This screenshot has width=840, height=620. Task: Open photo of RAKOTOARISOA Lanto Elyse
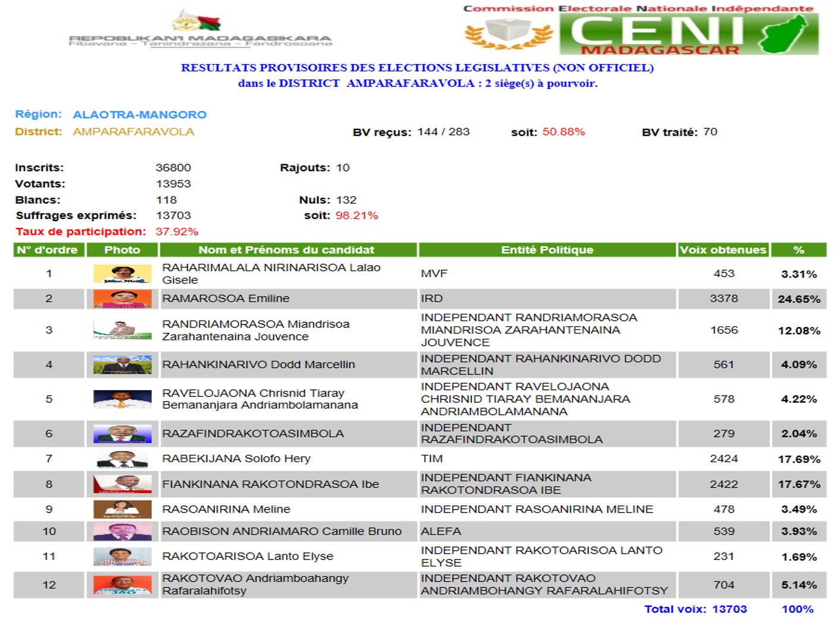point(122,557)
